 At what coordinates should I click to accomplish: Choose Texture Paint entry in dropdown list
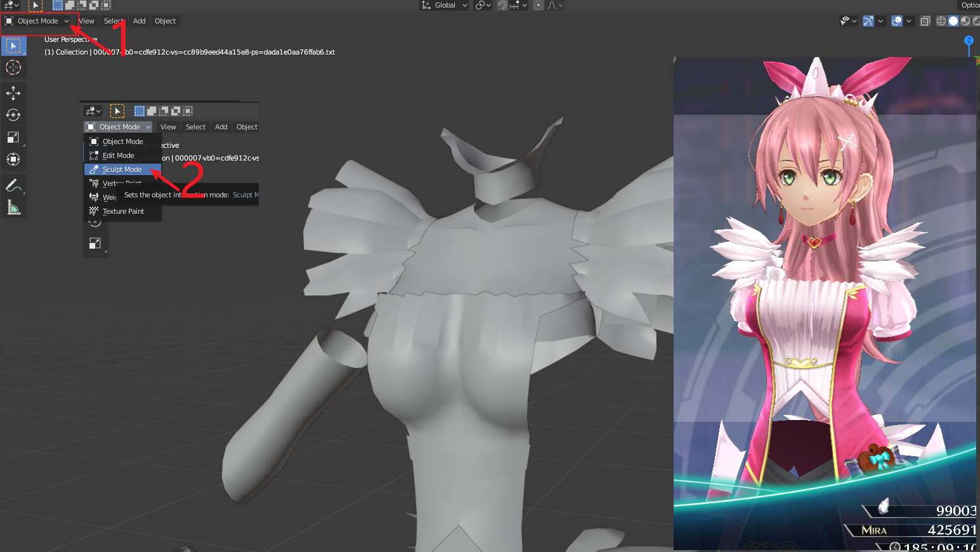tap(122, 211)
